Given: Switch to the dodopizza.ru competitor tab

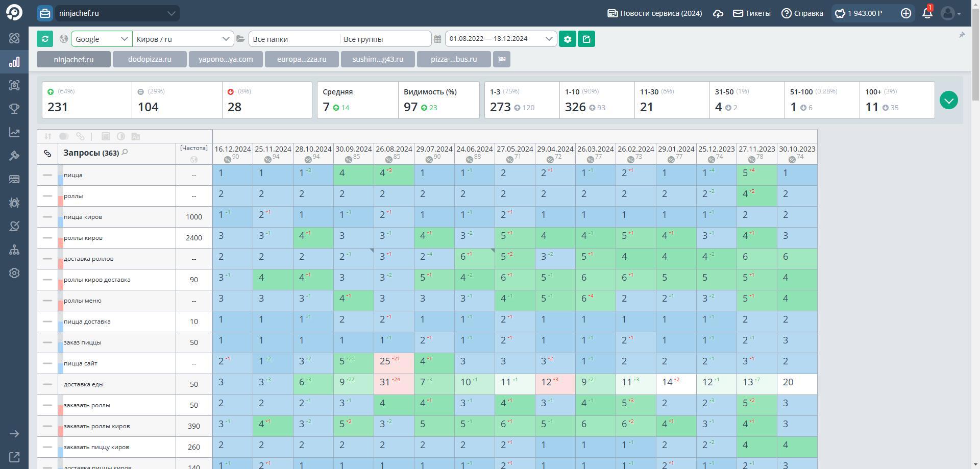Looking at the screenshot, I should [x=150, y=59].
